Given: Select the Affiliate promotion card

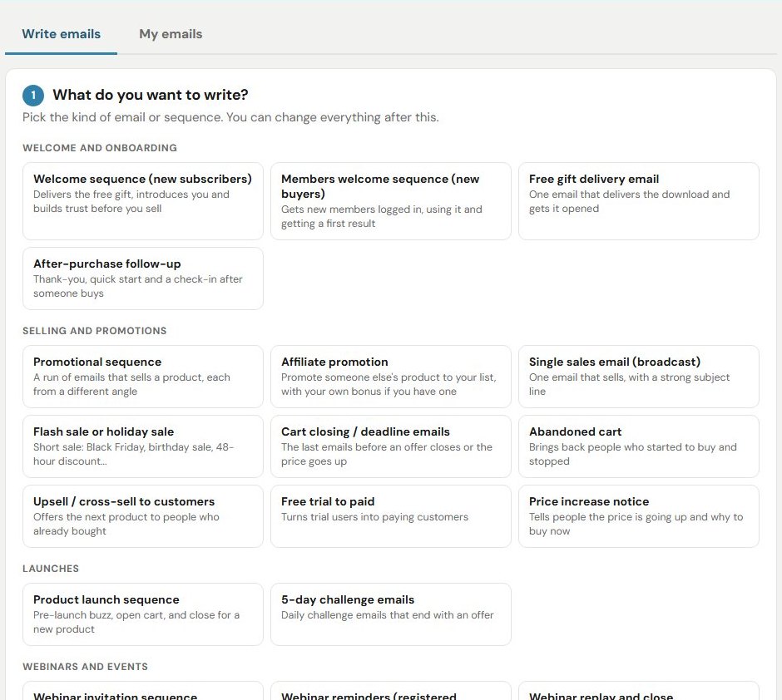Looking at the screenshot, I should pos(390,377).
